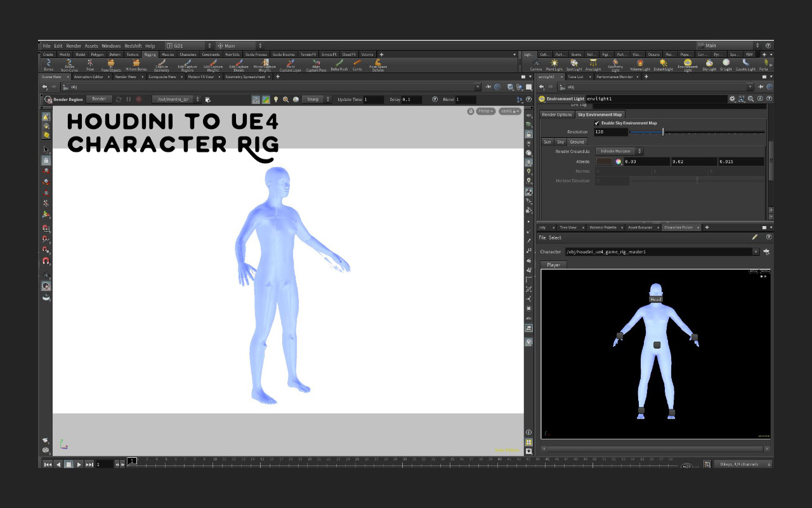Add an Environment Light from the shelf

pyautogui.click(x=688, y=65)
